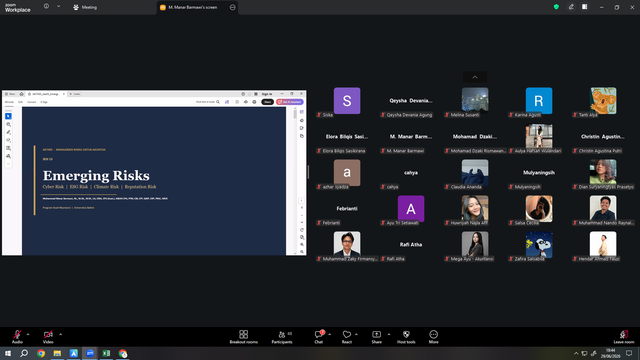
Task: Expand the Share options arrow
Action: (389, 334)
